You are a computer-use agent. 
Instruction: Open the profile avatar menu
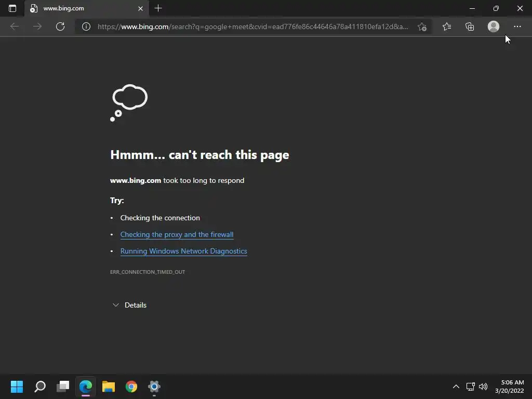[x=494, y=26]
